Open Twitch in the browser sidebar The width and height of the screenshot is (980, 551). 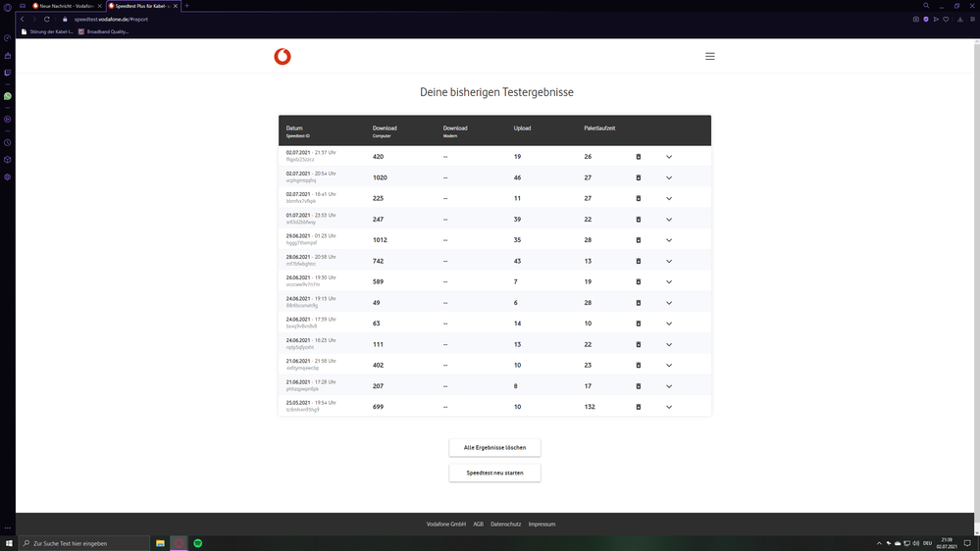[x=8, y=73]
